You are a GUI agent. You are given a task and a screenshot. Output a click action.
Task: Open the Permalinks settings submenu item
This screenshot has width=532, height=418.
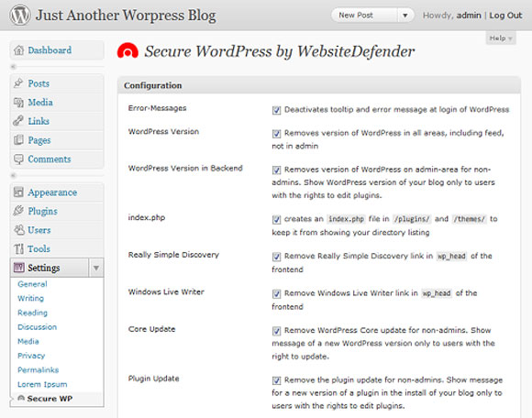point(38,369)
